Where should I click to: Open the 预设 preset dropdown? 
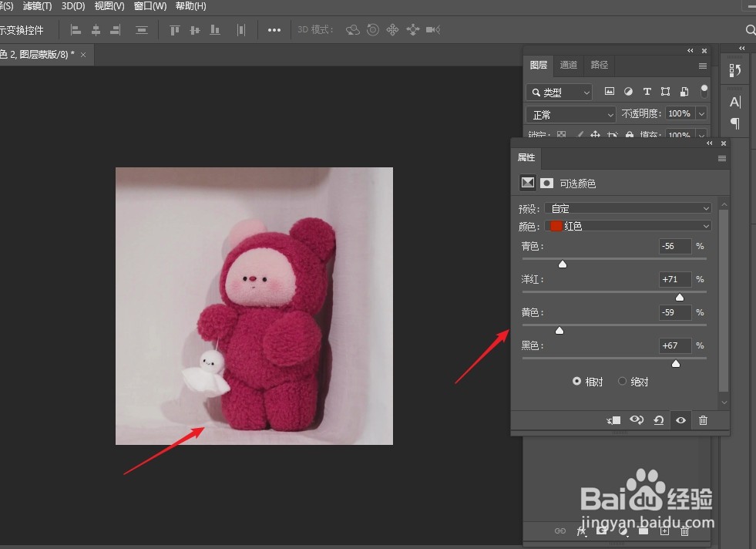point(628,208)
